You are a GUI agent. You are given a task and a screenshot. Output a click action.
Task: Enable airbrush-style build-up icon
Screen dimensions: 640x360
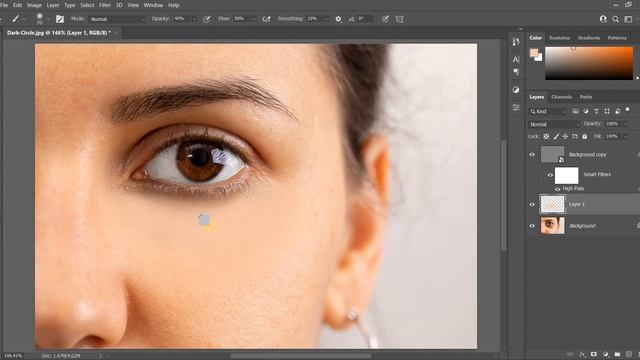click(267, 19)
